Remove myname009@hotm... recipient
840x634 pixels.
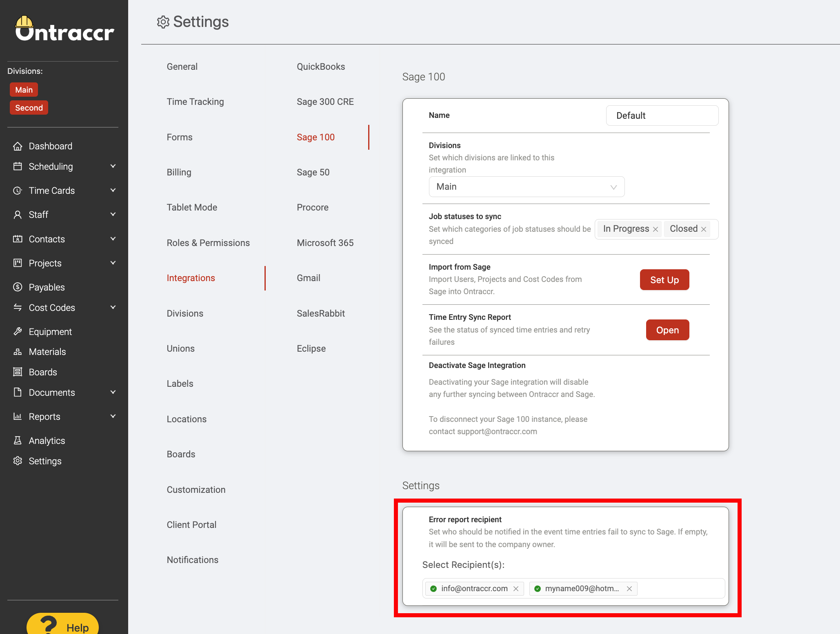coord(629,589)
